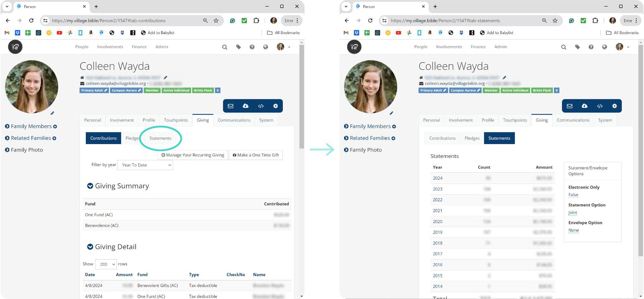Click the envelope email icon in left window
This screenshot has height=299, width=644.
click(230, 106)
